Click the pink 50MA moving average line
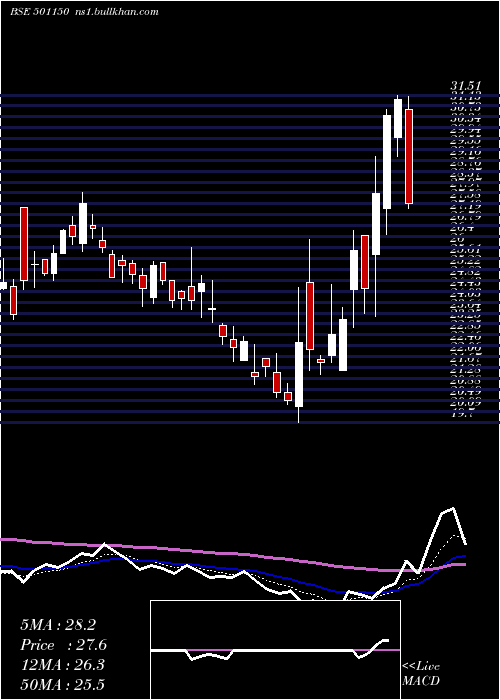This screenshot has width=500, height=700. coord(232,554)
